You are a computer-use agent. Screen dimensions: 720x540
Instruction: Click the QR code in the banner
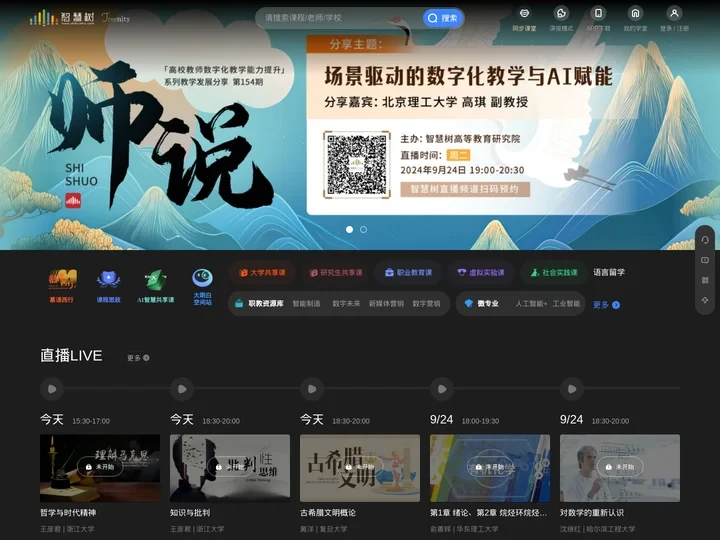pyautogui.click(x=357, y=164)
